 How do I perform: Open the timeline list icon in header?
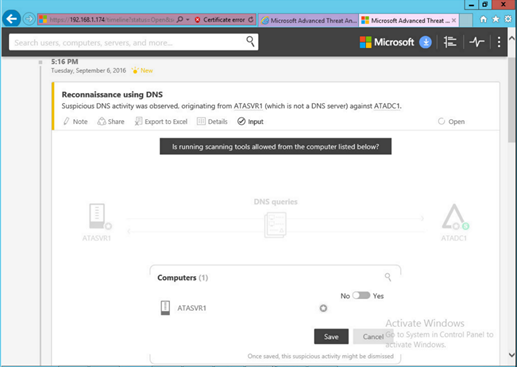(450, 42)
